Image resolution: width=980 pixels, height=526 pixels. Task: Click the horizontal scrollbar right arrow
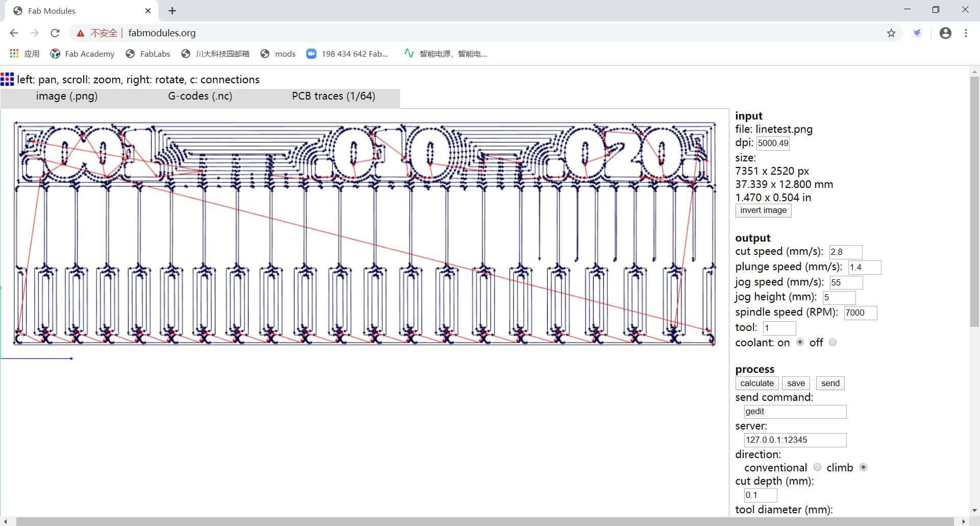pos(964,521)
